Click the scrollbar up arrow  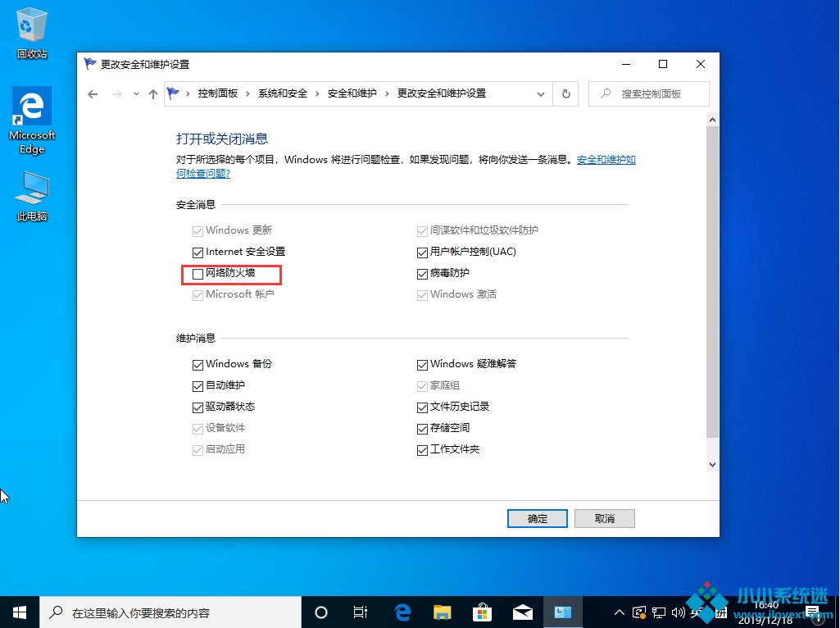[x=712, y=120]
